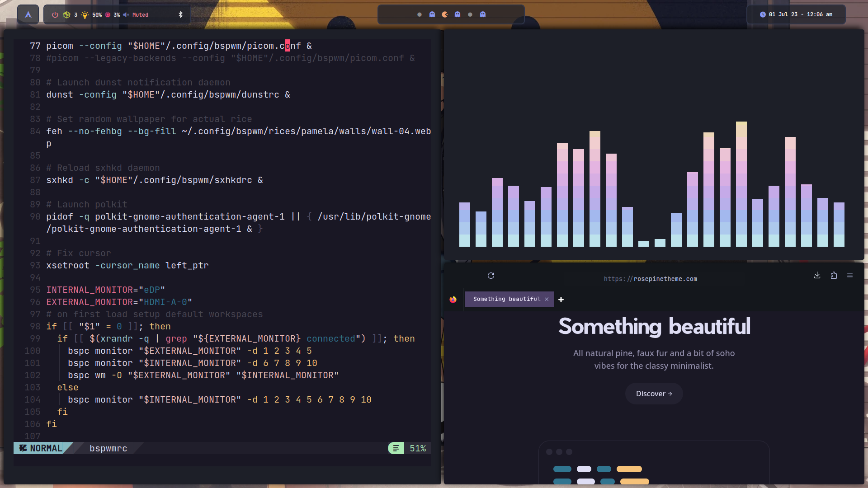
Task: Open the browser downloads icon
Action: click(x=817, y=275)
